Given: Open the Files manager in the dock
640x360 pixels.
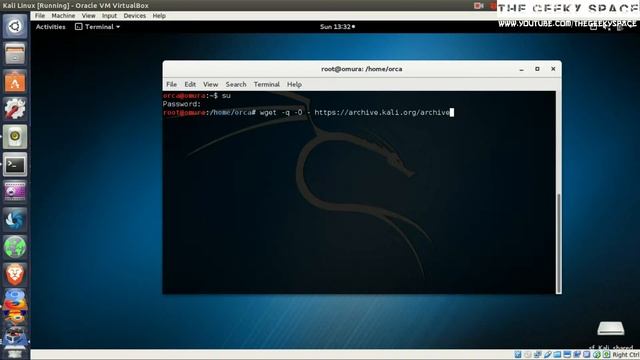Looking at the screenshot, I should (15, 53).
